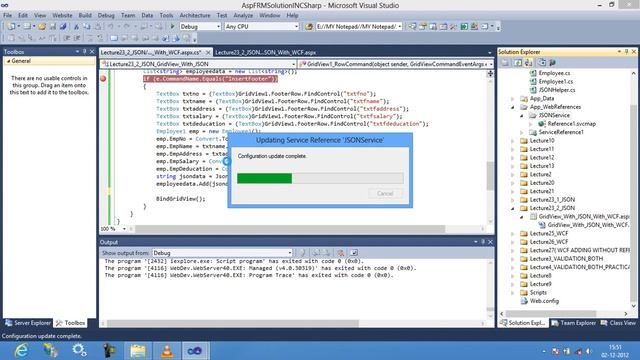Select the Lecture25_WCF folder
The image size is (640, 360).
549,234
